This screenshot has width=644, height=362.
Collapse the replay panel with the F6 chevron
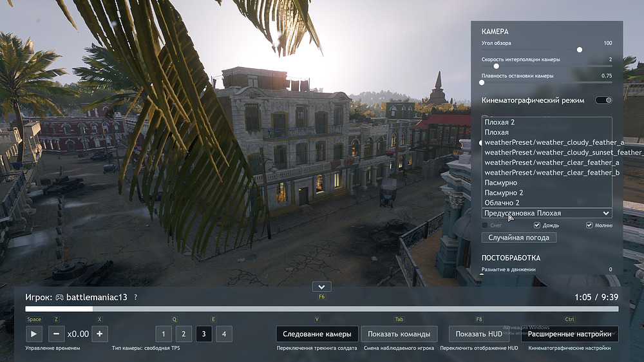[x=321, y=287]
